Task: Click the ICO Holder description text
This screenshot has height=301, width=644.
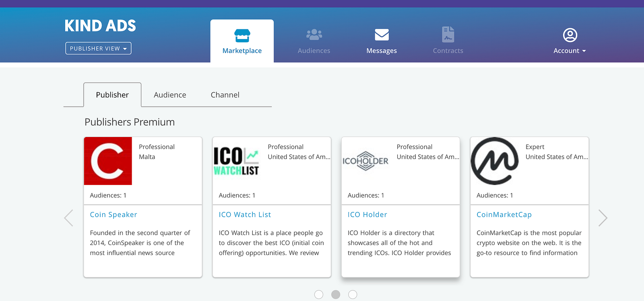Action: point(399,243)
